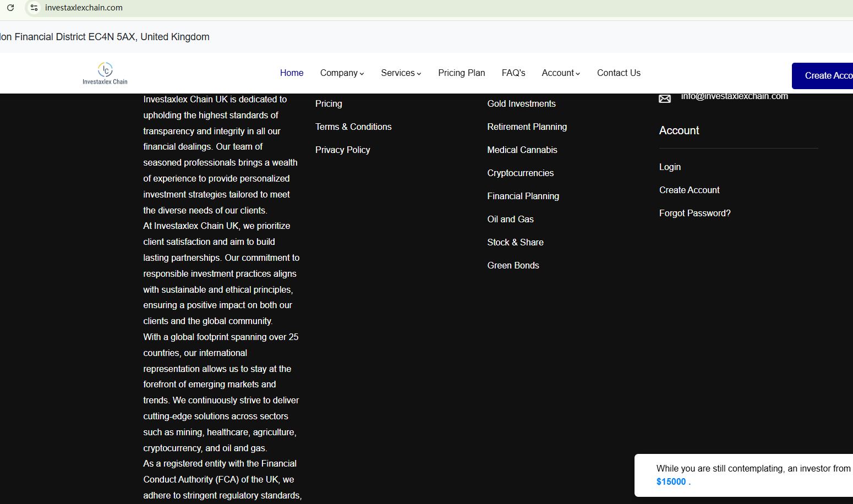Click the browser reload icon
This screenshot has width=853, height=504.
10,8
